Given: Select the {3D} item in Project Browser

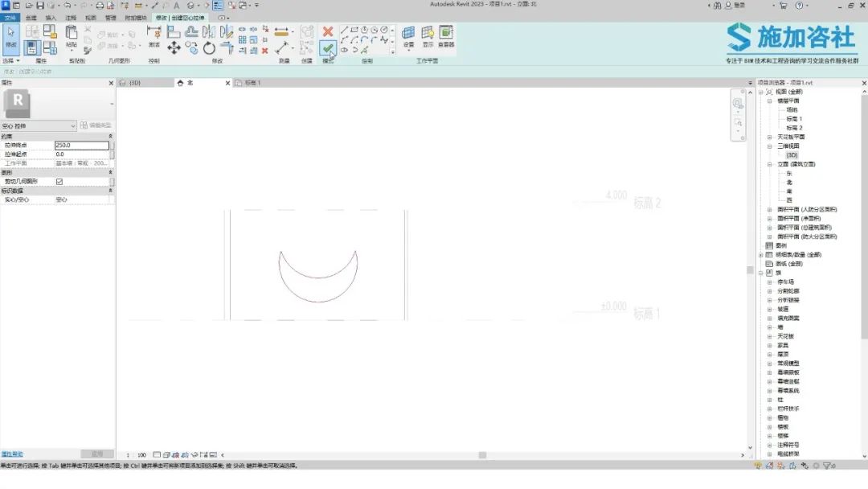Looking at the screenshot, I should coord(792,155).
